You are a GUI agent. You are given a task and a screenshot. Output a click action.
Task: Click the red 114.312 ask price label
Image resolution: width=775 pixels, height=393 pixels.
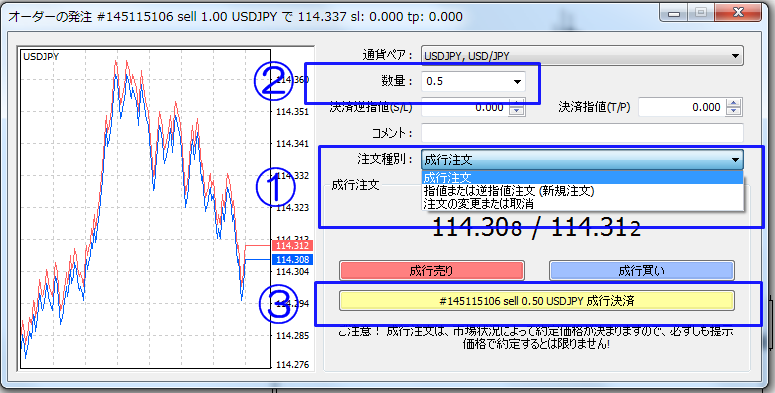pos(293,246)
